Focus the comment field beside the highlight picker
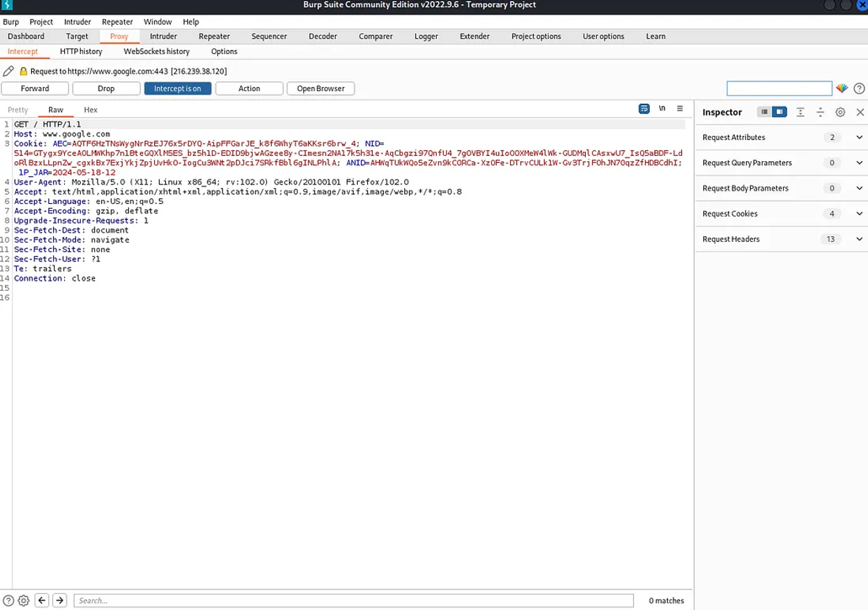Screen dimensions: 868x610 coord(779,88)
